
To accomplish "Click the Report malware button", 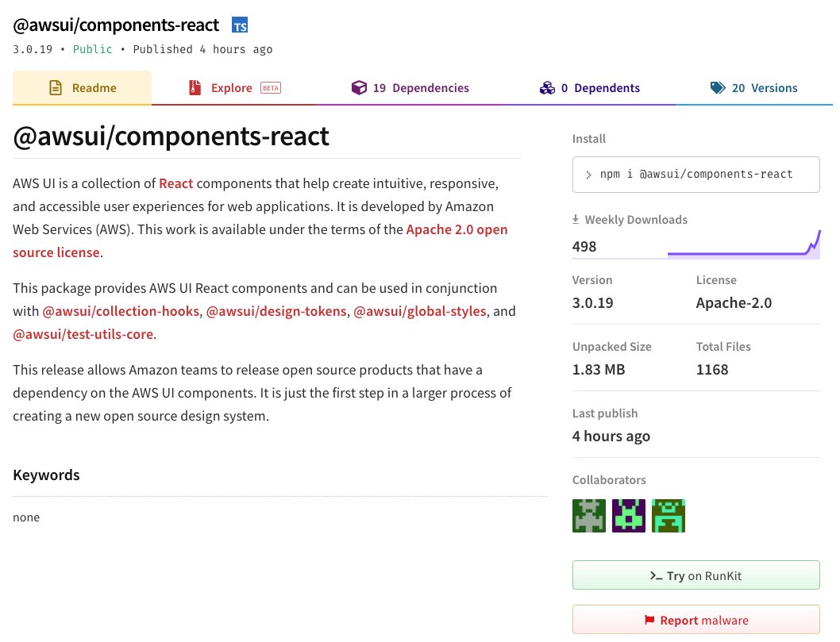I will 696,620.
